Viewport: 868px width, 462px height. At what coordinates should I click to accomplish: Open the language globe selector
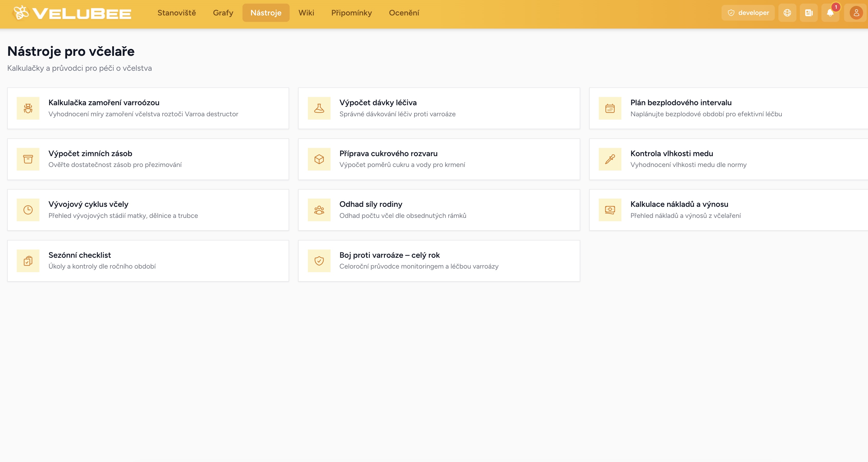tap(787, 13)
